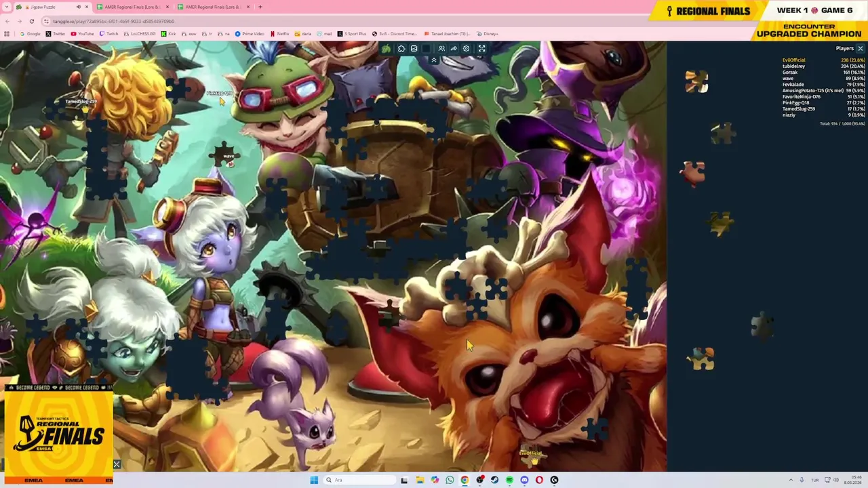Open WhatsApp from taskbar
This screenshot has height=488, width=868.
click(450, 480)
